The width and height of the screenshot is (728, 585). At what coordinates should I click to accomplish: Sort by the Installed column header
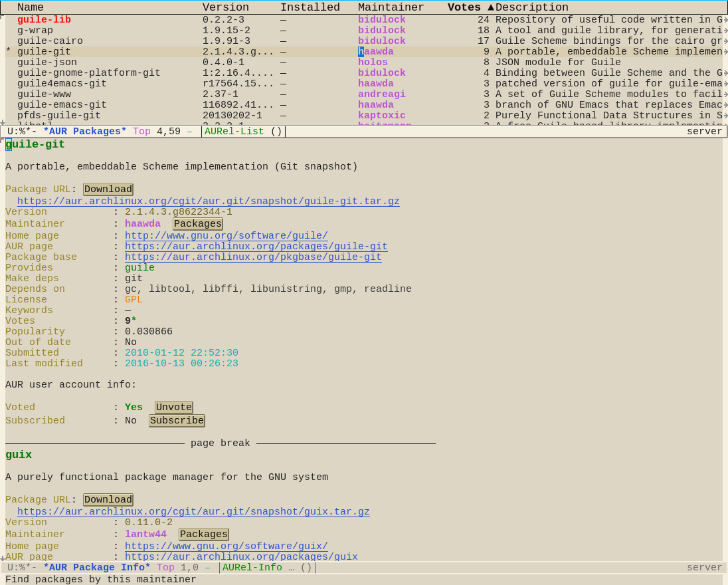(x=310, y=7)
